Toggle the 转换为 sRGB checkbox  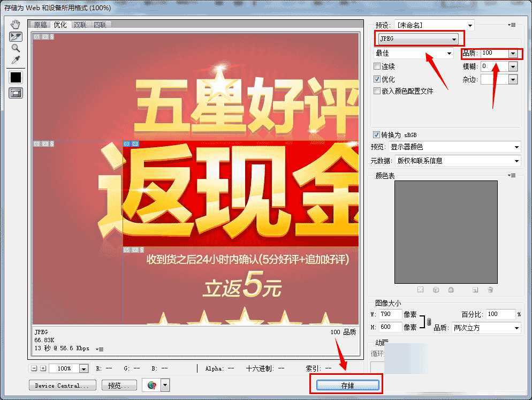(377, 134)
